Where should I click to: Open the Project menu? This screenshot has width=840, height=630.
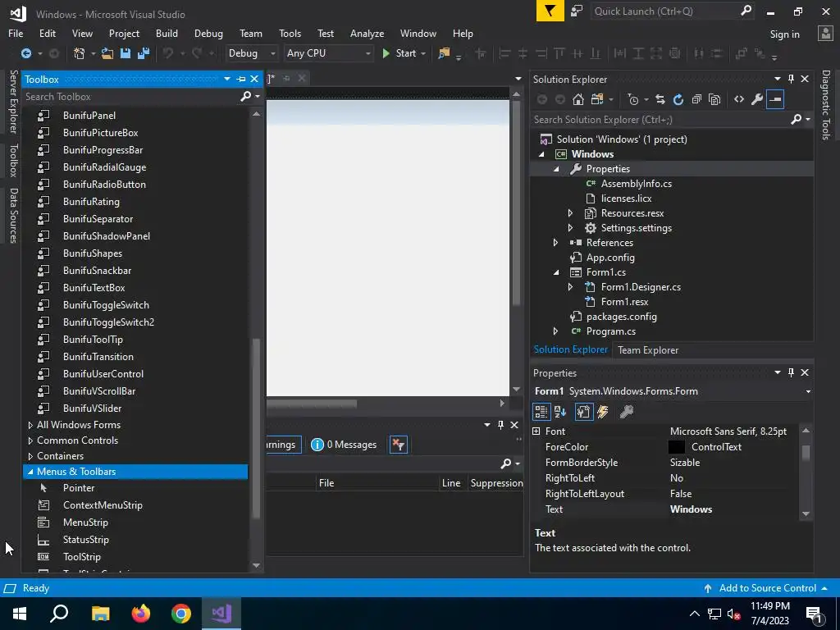(x=124, y=33)
